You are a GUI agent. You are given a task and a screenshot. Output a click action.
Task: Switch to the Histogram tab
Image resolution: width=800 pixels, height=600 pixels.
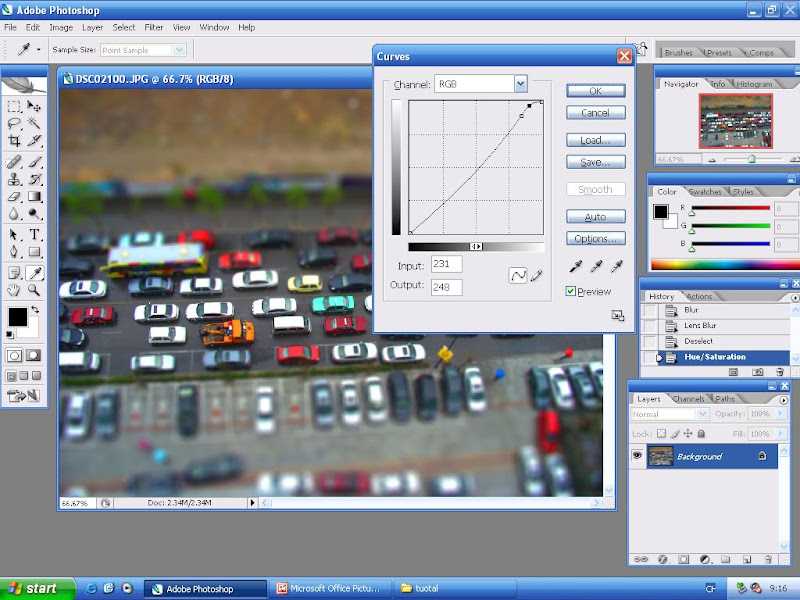[x=755, y=84]
